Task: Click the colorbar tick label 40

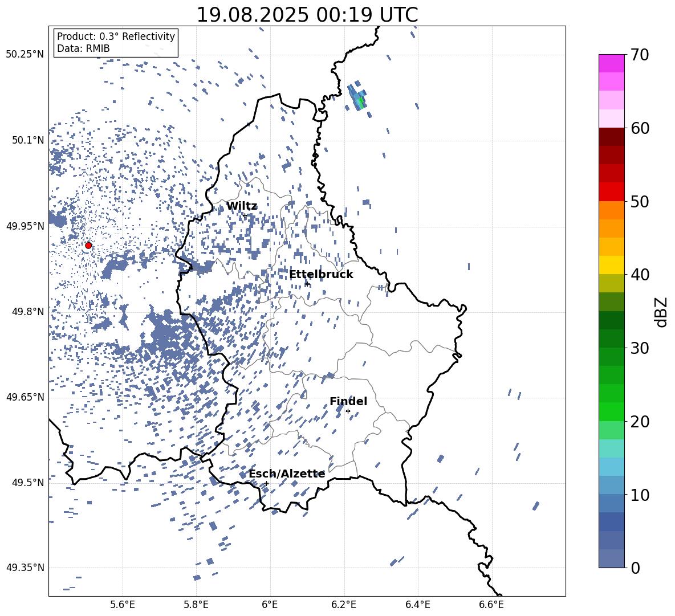Action: [x=640, y=275]
